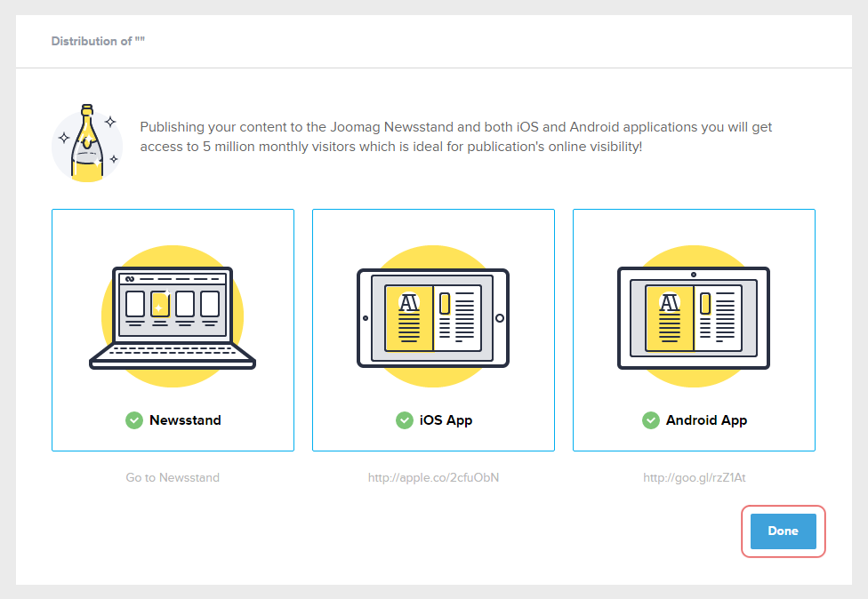This screenshot has width=868, height=599.
Task: Follow the goo.gl/rzZ1At Android link
Action: [694, 477]
